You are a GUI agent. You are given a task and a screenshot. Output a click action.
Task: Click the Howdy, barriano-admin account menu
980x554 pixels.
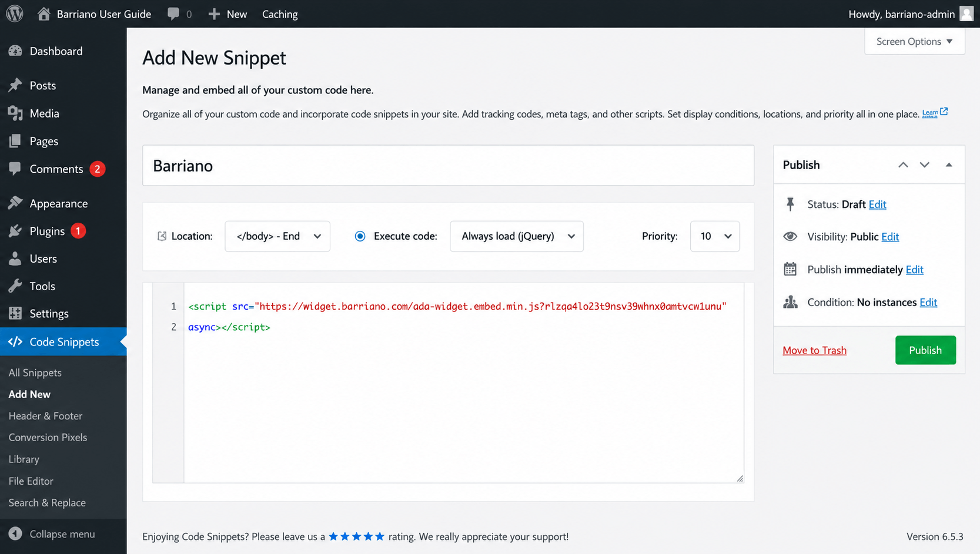[911, 14]
